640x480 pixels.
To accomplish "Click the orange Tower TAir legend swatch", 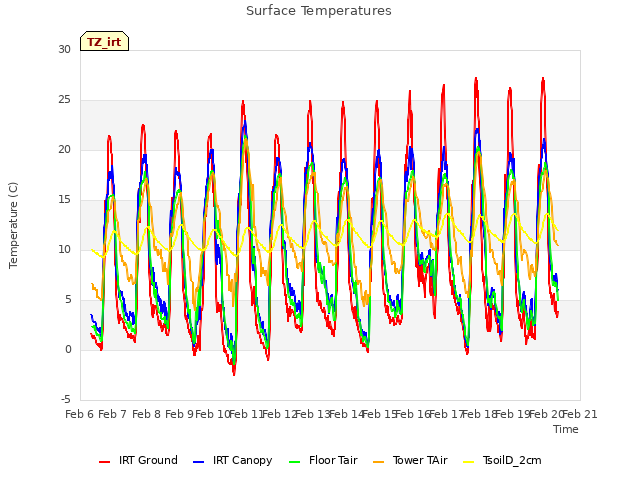I will (x=379, y=462).
